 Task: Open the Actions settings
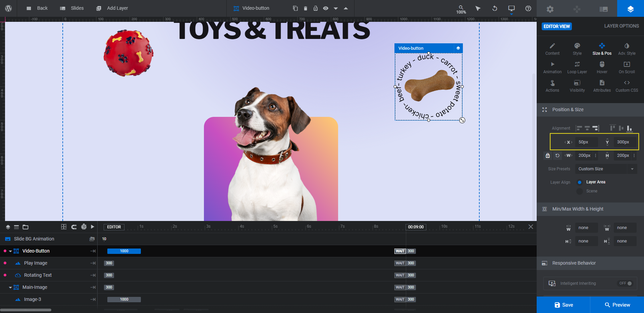(552, 86)
